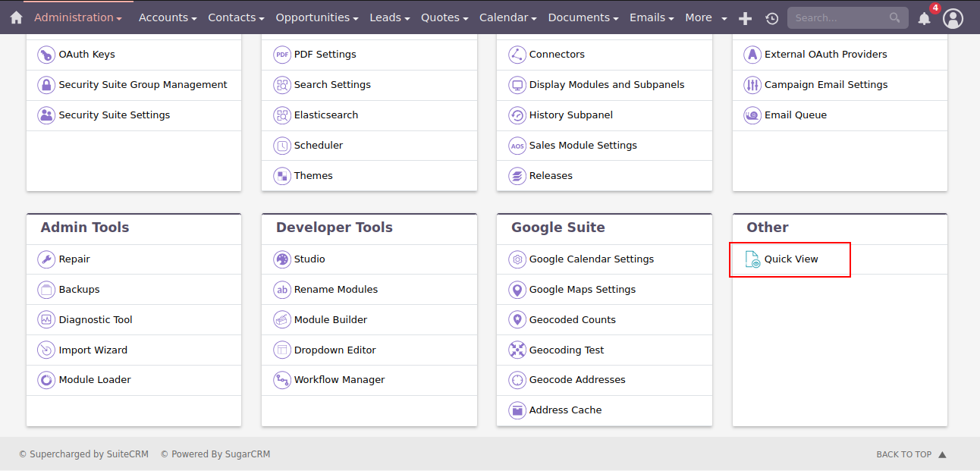Click Security Suite Group Management icon
The image size is (980, 471).
pos(46,85)
